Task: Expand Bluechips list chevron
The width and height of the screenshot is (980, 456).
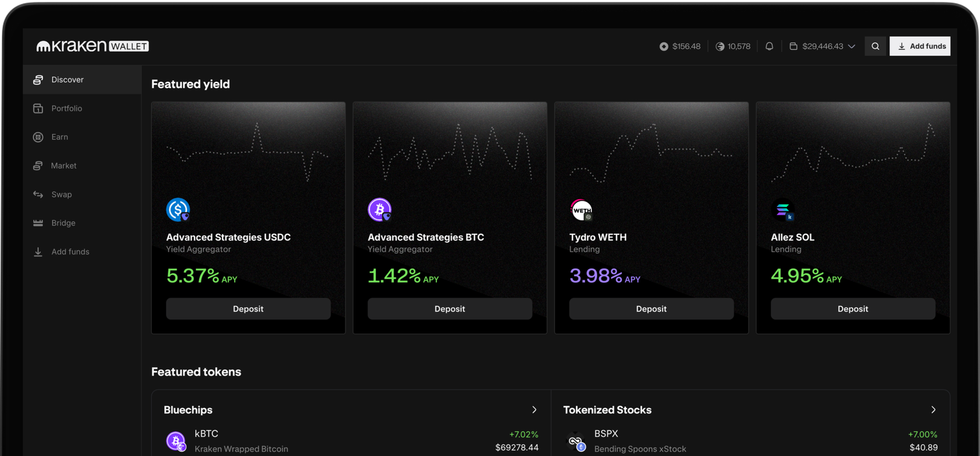Action: click(x=535, y=410)
